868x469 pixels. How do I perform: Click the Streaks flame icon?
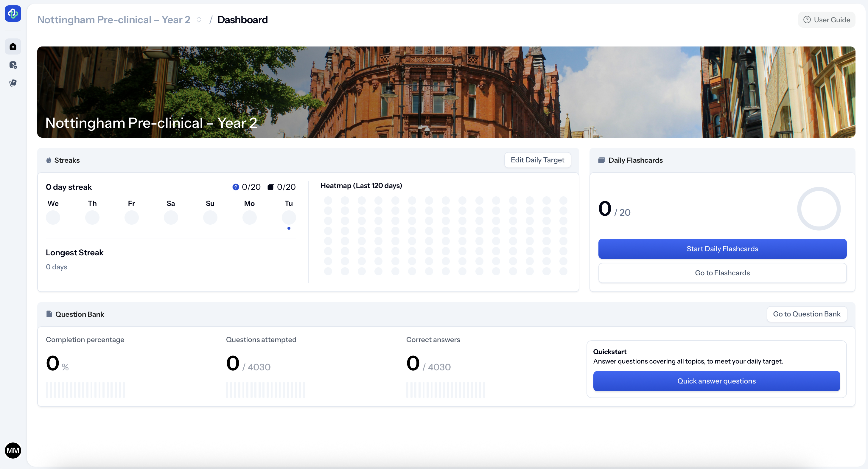[x=49, y=160]
